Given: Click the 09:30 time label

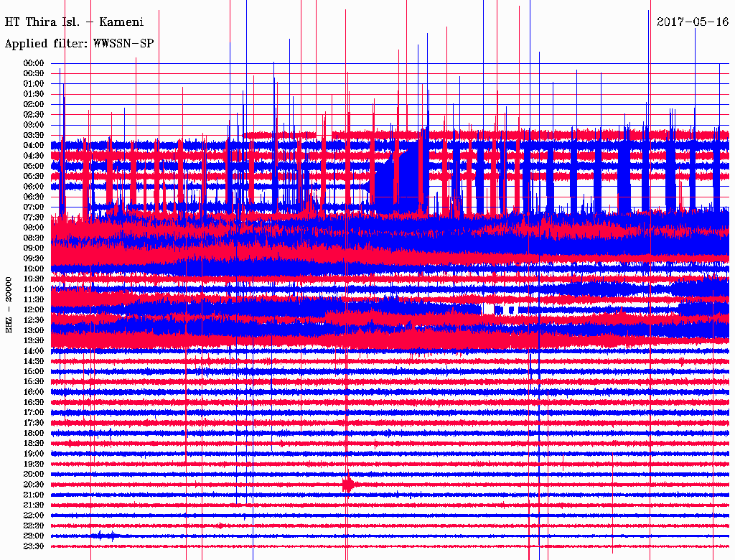Looking at the screenshot, I should coord(34,258).
